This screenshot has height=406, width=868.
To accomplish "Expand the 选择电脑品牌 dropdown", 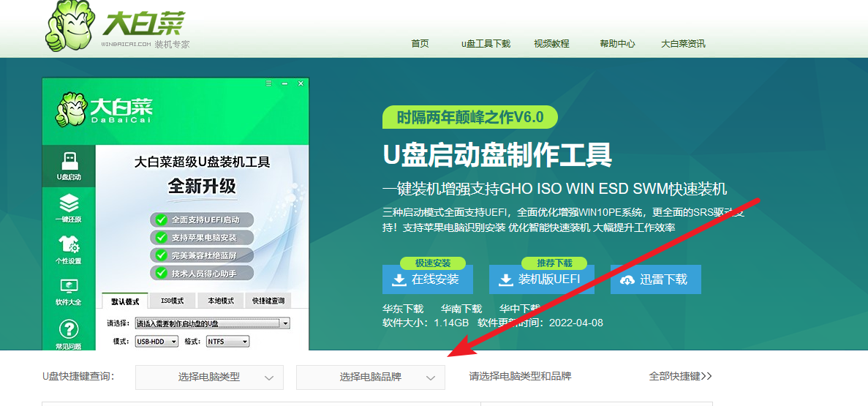I will [370, 377].
